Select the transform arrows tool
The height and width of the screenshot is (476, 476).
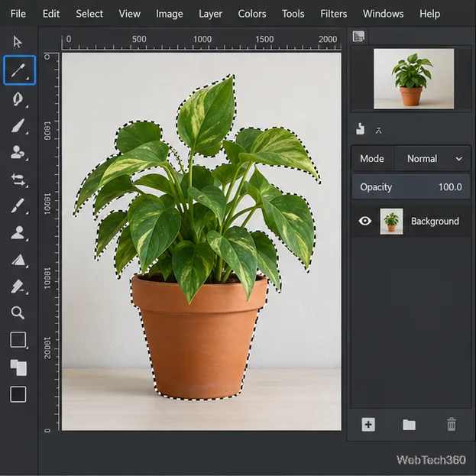18,180
